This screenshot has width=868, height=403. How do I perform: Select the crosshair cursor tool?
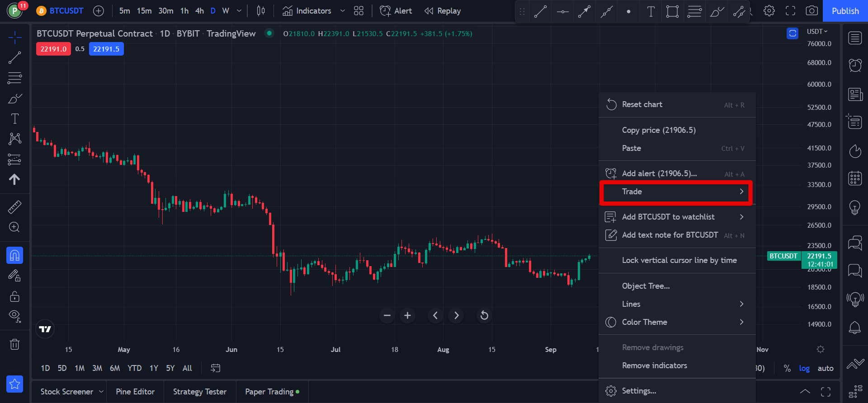coord(14,37)
